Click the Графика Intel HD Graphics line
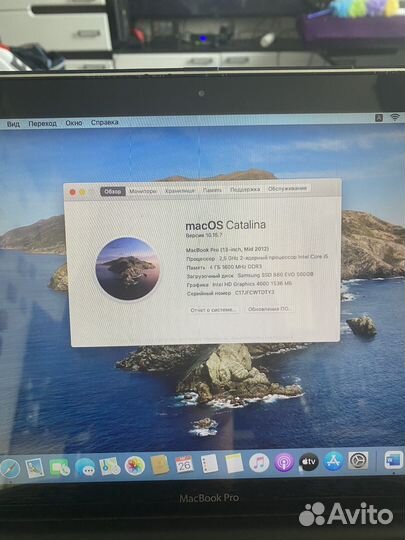The width and height of the screenshot is (405, 540). [239, 284]
